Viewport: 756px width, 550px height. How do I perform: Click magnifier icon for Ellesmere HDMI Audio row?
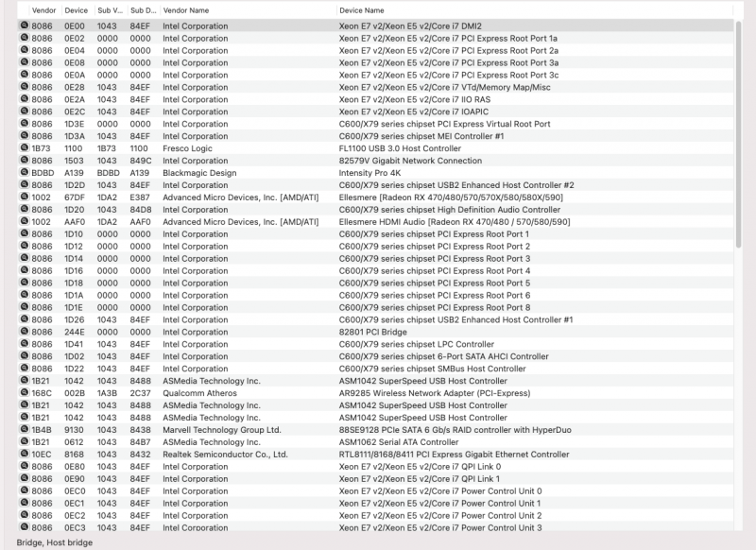click(x=25, y=221)
